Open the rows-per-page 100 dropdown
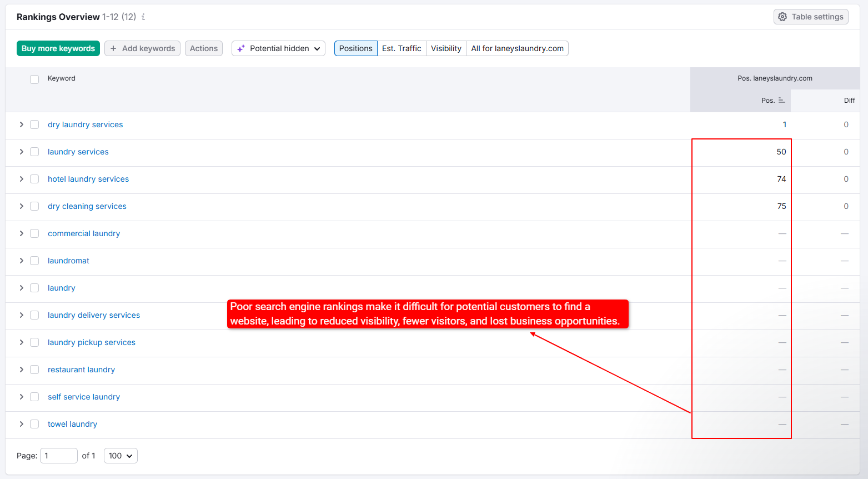 click(121, 456)
